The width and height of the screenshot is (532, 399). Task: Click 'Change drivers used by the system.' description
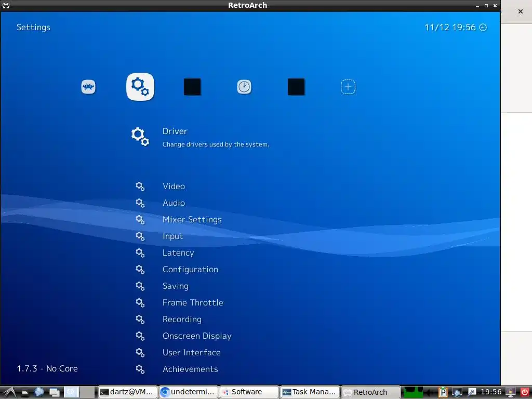pos(216,144)
